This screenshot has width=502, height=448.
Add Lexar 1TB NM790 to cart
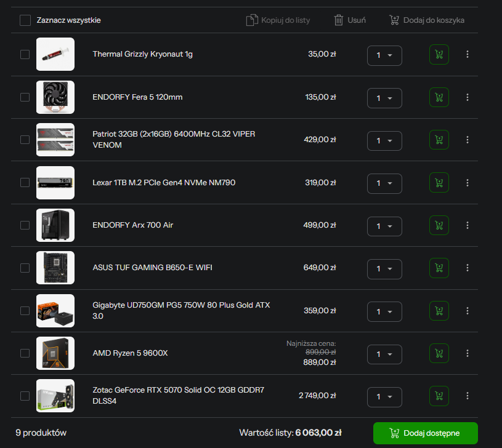click(439, 183)
